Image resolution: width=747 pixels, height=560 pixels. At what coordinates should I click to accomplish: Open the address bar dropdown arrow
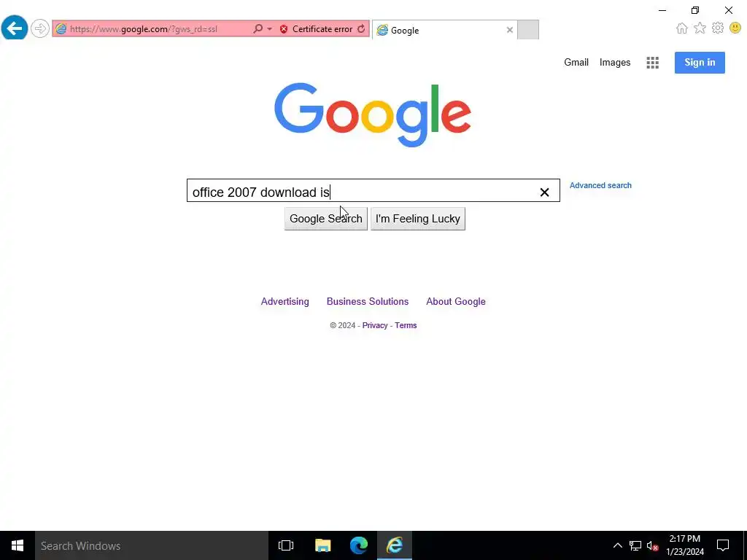click(x=270, y=29)
